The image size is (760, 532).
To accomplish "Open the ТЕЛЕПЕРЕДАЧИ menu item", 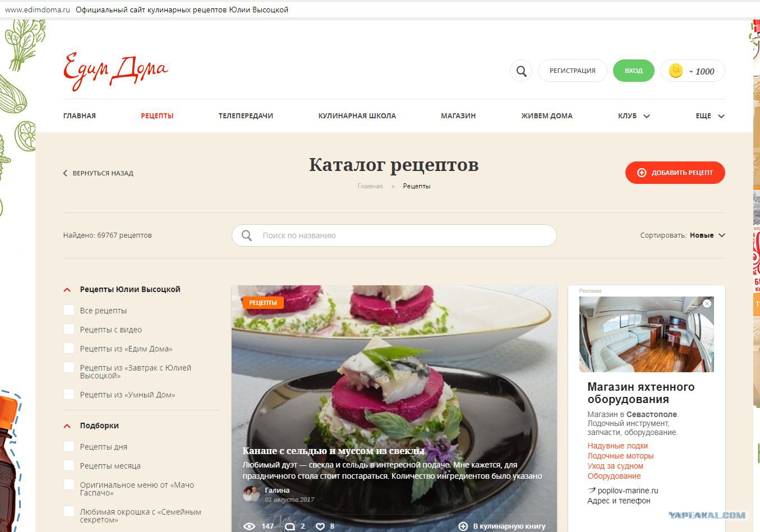I will click(246, 116).
